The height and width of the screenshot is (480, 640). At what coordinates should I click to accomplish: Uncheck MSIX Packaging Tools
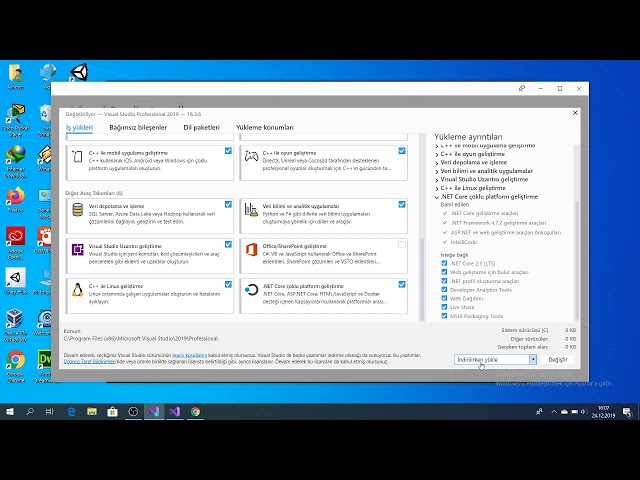(444, 316)
